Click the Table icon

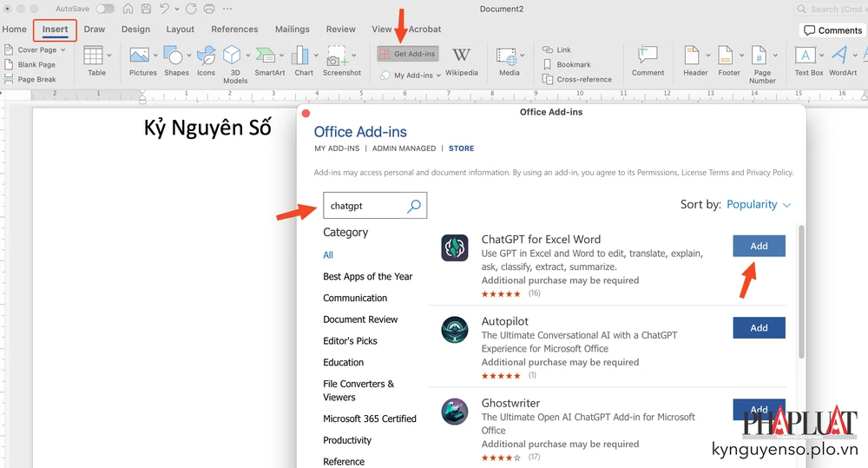coord(93,56)
